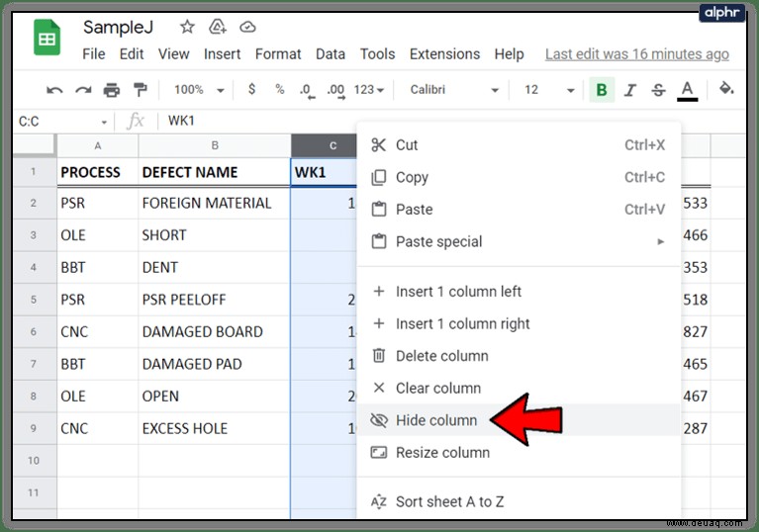Toggle bold formatting
Image resolution: width=759 pixels, height=532 pixels.
[x=602, y=90]
